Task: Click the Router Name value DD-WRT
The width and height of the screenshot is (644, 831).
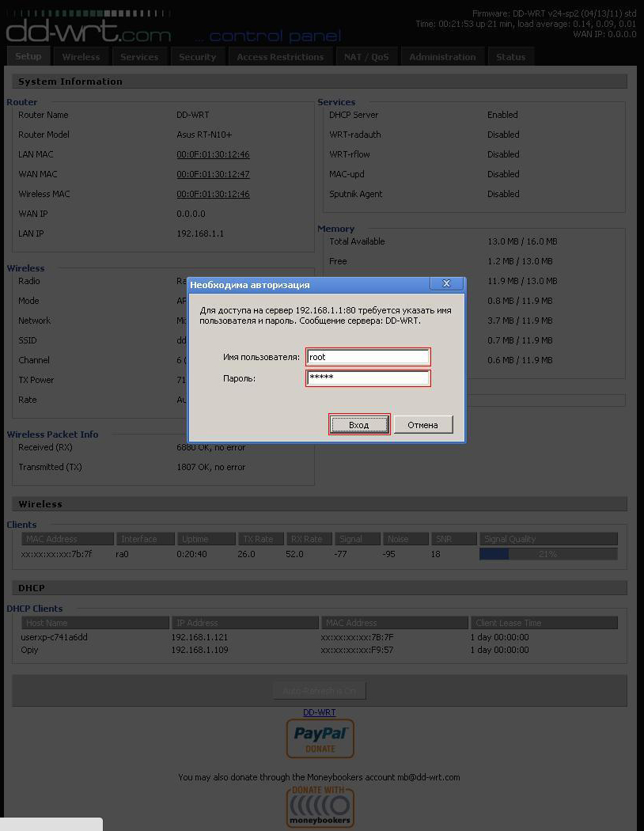Action: (x=193, y=115)
